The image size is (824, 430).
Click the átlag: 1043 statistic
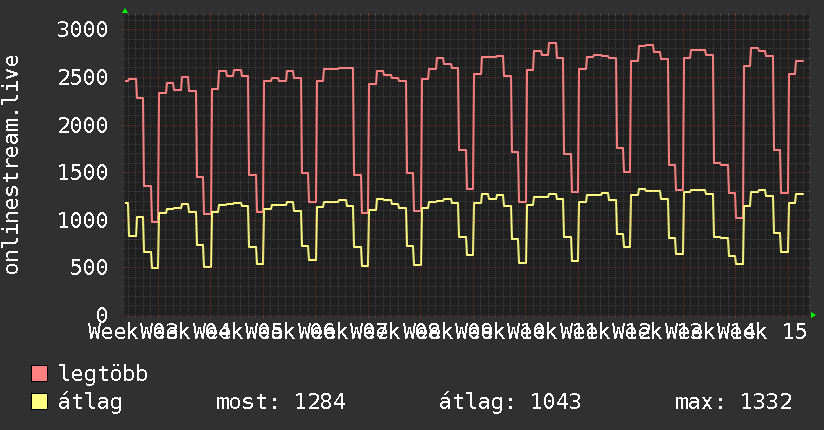click(x=510, y=402)
